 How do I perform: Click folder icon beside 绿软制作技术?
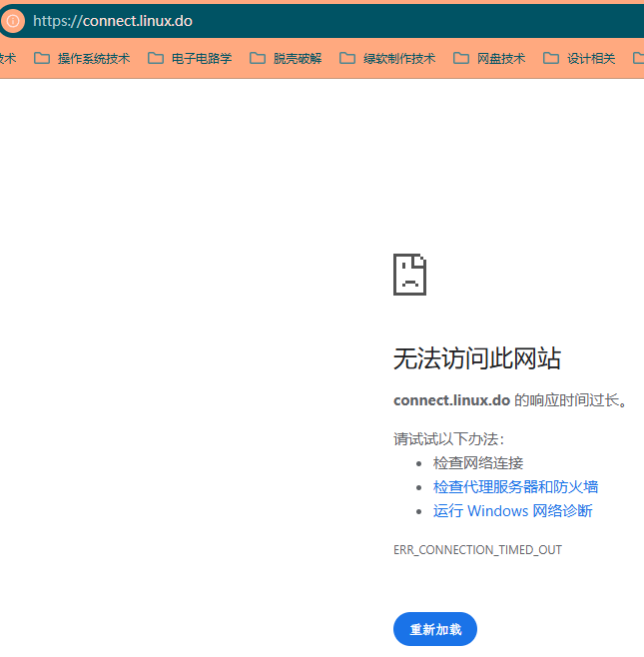pyautogui.click(x=346, y=58)
